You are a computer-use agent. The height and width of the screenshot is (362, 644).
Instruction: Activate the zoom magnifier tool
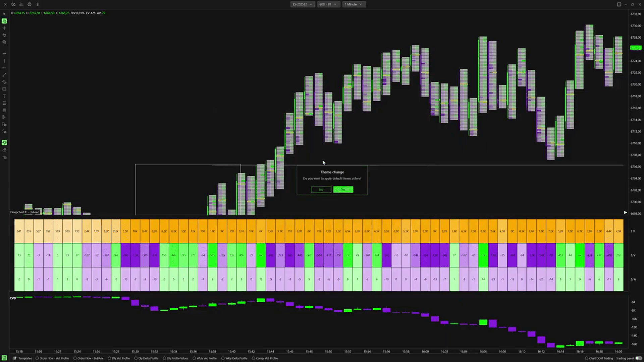pyautogui.click(x=4, y=42)
